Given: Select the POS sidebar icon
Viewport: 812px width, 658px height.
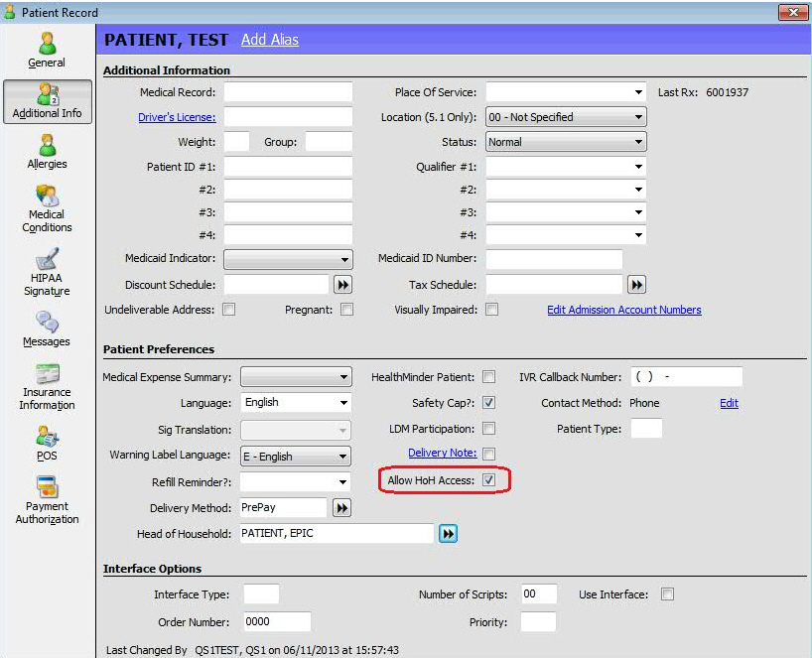Looking at the screenshot, I should [47, 443].
